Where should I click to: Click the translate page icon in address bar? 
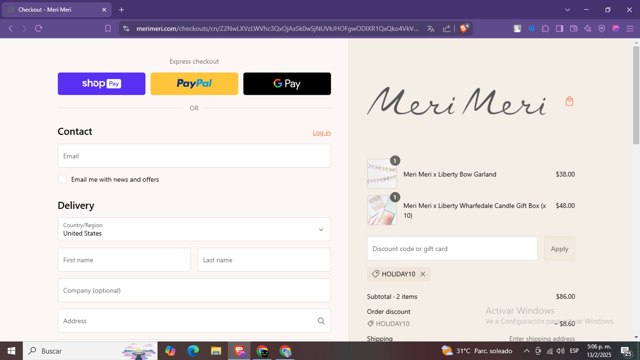coord(431,29)
